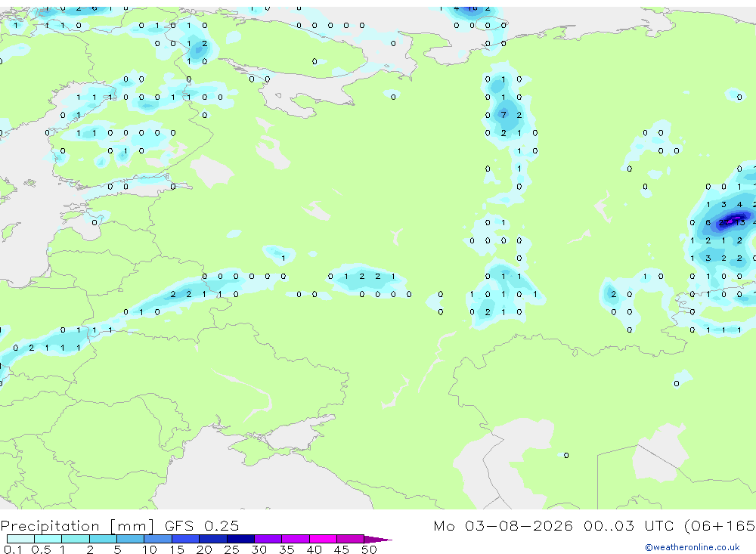Image resolution: width=756 pixels, height=554 pixels.
Task: Click the 'GFS 0.25' model label
Action: coord(202,525)
